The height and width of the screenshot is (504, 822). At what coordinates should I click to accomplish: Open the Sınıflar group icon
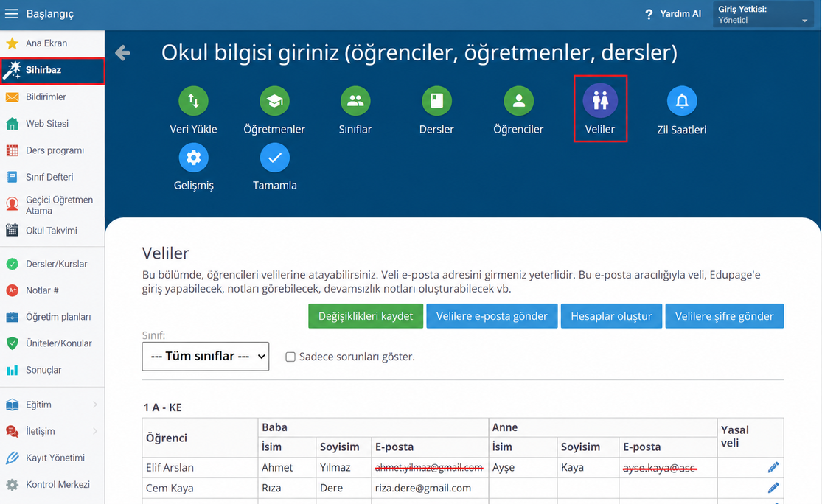[x=355, y=101]
